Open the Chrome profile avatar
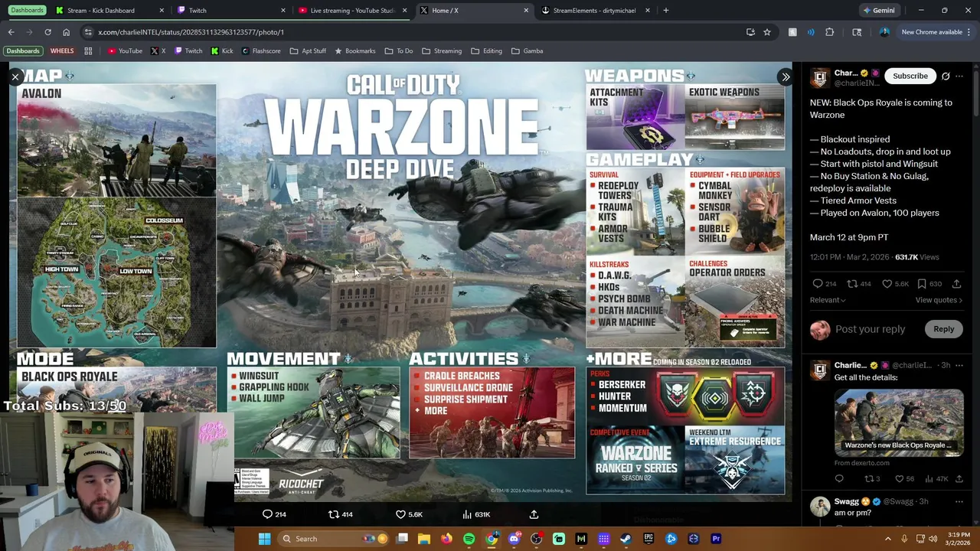980x551 pixels. [884, 32]
